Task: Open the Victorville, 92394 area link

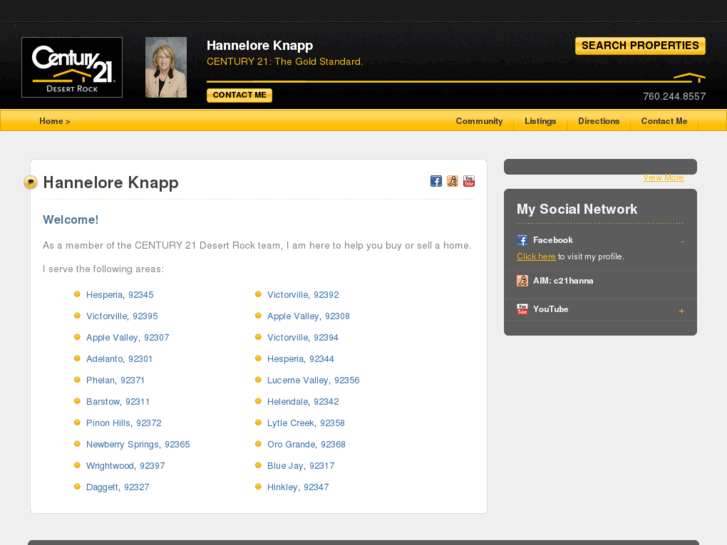Action: click(x=303, y=337)
